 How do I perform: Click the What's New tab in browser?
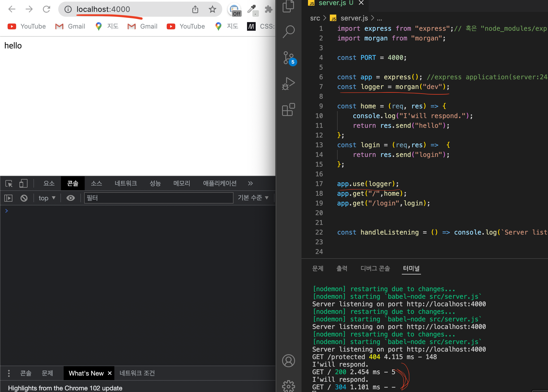pos(85,373)
